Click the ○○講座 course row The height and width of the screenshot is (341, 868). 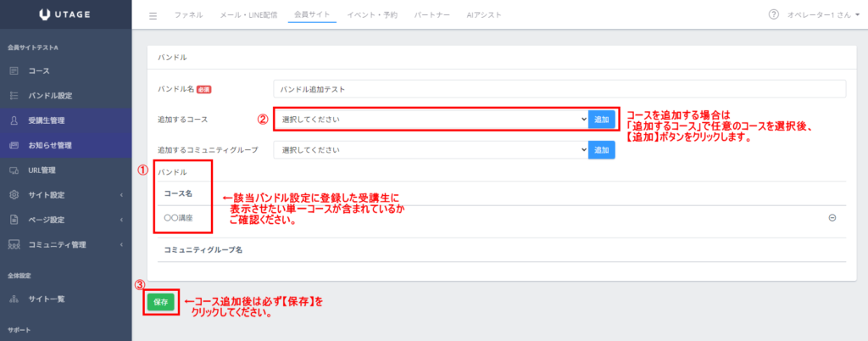coord(502,218)
